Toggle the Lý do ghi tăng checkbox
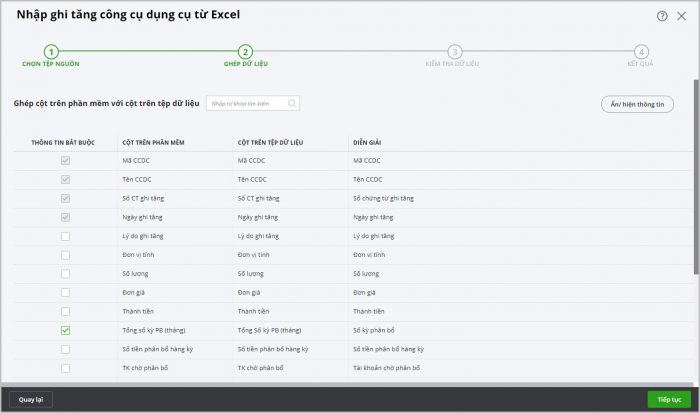The image size is (700, 413). (65, 235)
